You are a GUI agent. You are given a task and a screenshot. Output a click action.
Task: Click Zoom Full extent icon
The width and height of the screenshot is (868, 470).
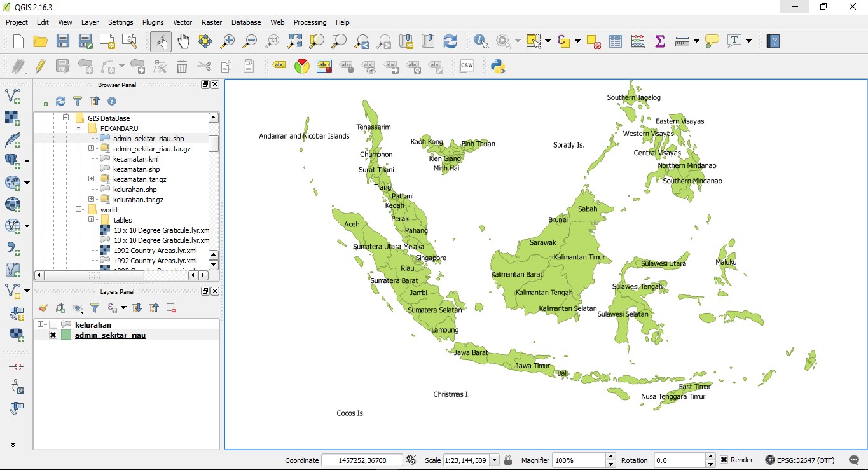click(x=294, y=41)
